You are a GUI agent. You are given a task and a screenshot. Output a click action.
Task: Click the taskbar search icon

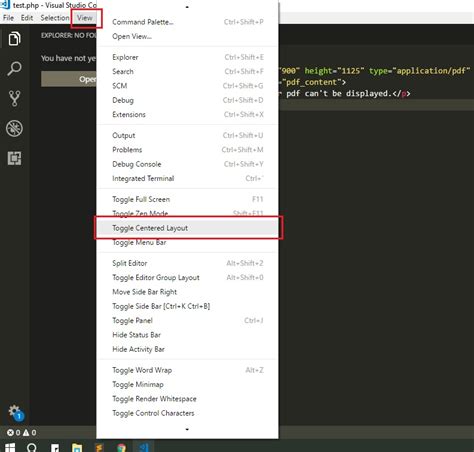pyautogui.click(x=32, y=447)
